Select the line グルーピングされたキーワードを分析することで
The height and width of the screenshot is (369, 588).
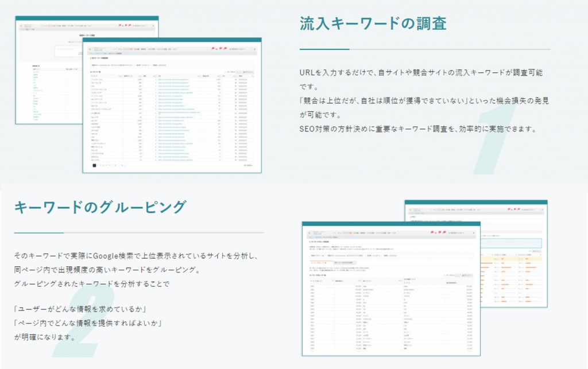point(92,284)
